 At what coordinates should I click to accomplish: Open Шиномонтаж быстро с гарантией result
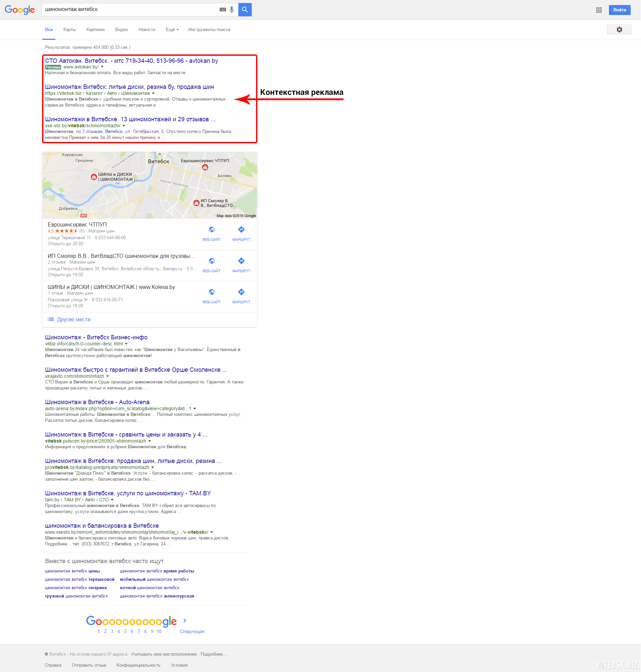coord(136,370)
